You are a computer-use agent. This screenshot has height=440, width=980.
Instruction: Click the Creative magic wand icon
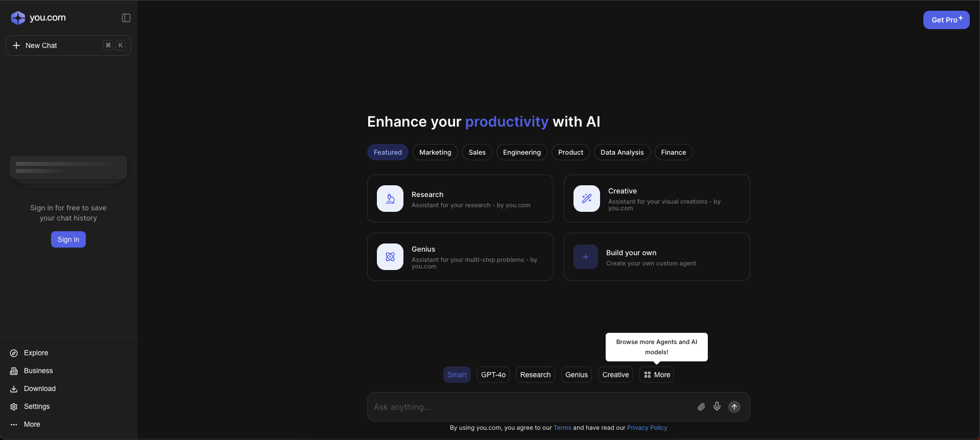coord(587,199)
